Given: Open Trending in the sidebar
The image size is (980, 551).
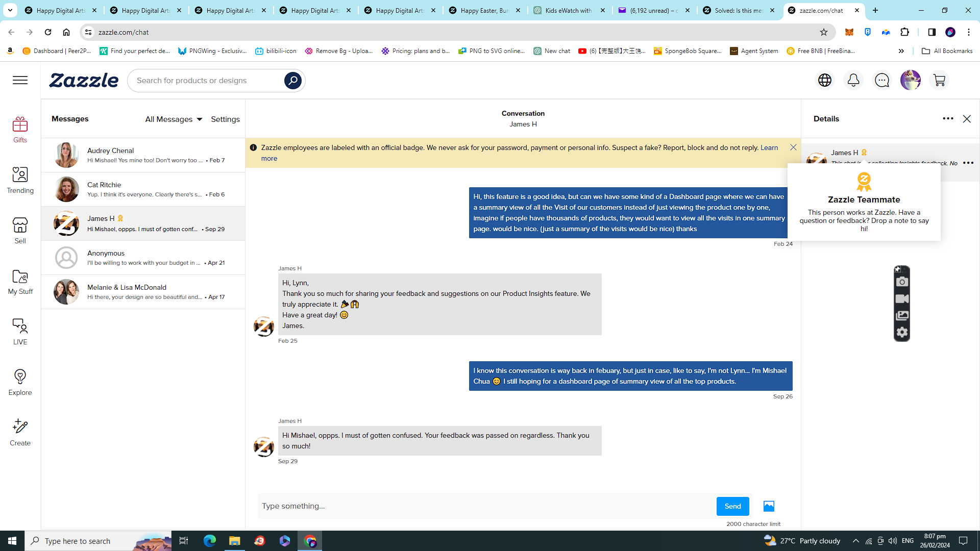Looking at the screenshot, I should click(20, 180).
